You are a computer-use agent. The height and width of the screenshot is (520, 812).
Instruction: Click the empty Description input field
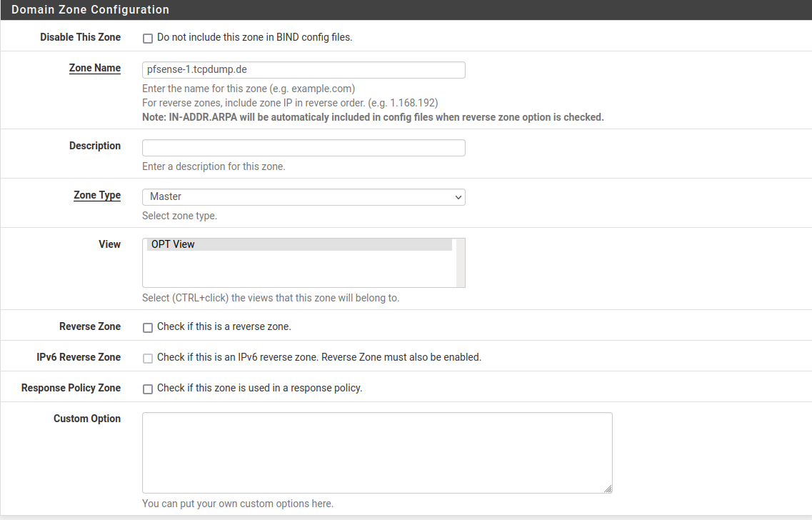point(304,147)
